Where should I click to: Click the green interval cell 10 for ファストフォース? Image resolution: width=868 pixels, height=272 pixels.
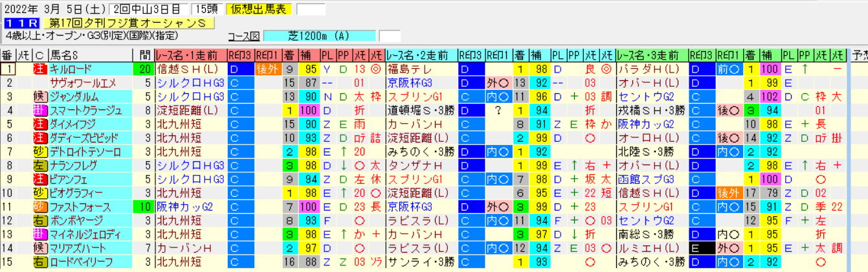pyautogui.click(x=144, y=207)
